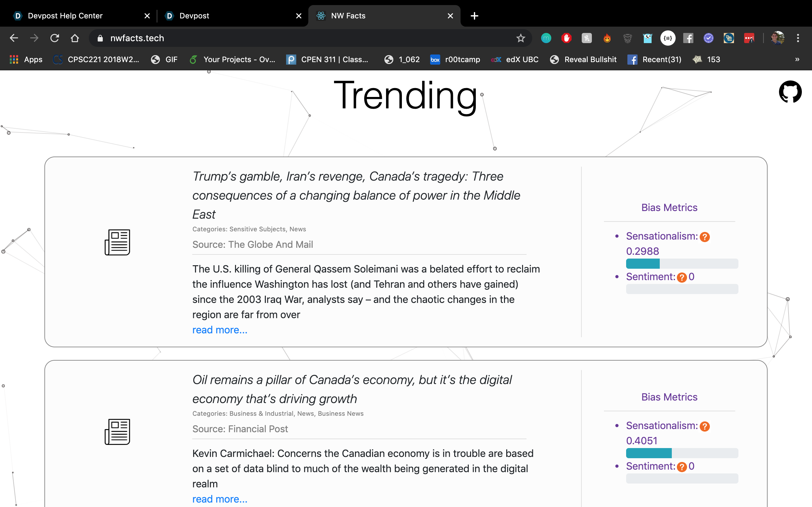Viewport: 812px width, 507px height.
Task: Open the Chrome three-dot menu
Action: 798,38
